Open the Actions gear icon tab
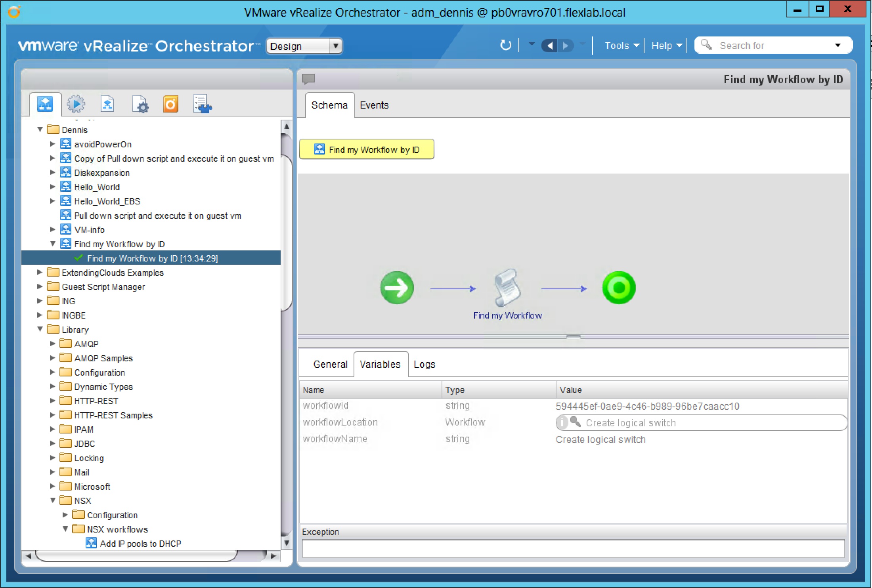 tap(76, 104)
